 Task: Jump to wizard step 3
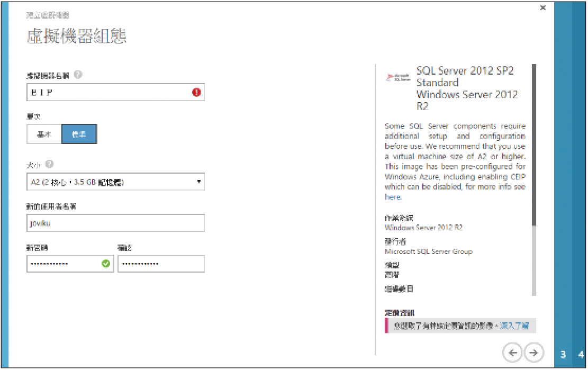(x=563, y=355)
